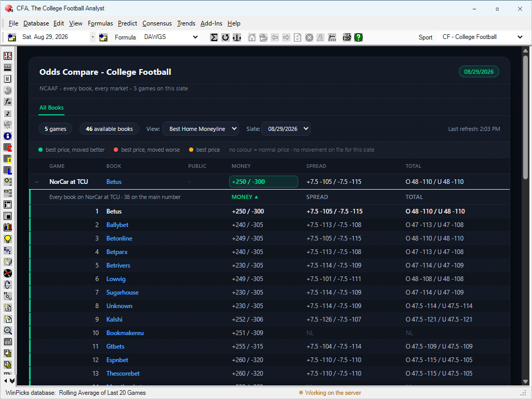The image size is (532, 399).
Task: Open the Trends menu
Action: (186, 23)
